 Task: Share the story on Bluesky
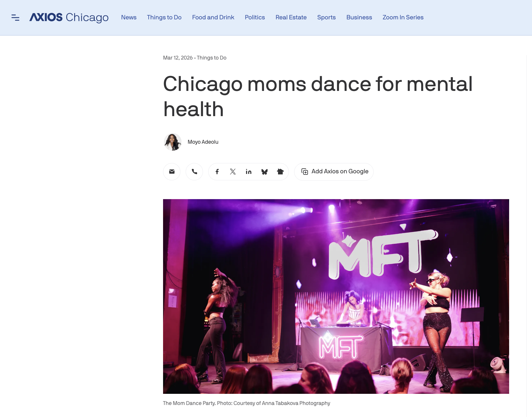265,172
